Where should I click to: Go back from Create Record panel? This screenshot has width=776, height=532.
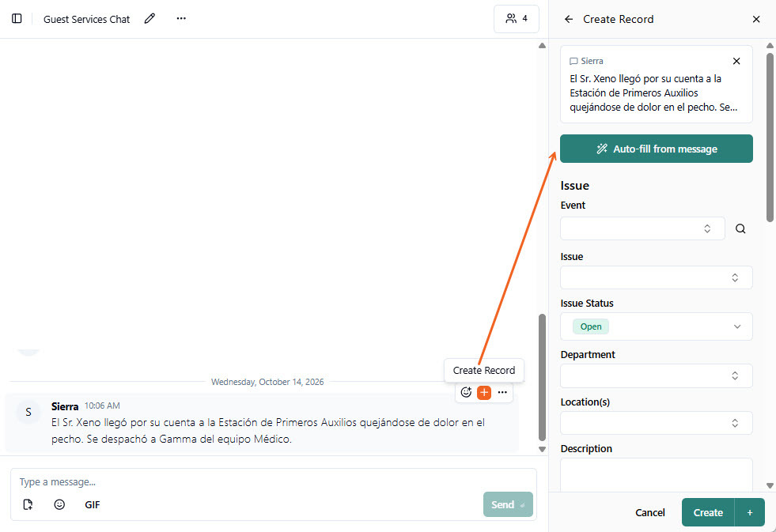tap(569, 19)
